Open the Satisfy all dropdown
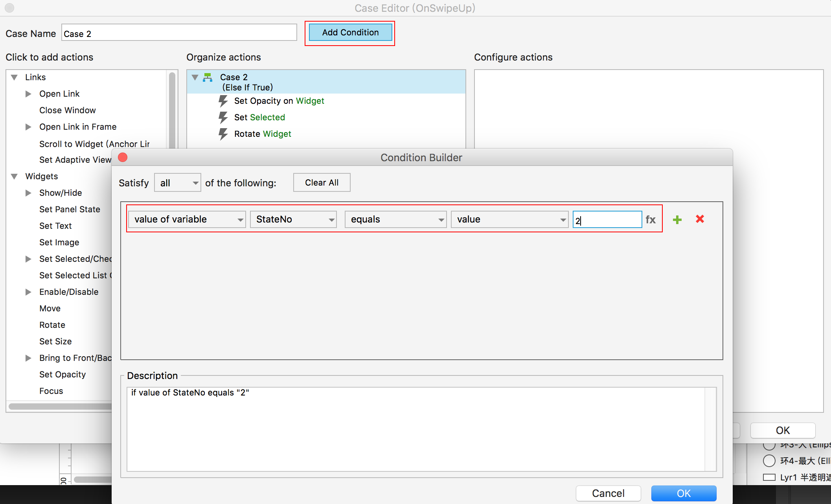This screenshot has width=831, height=504. click(x=178, y=183)
